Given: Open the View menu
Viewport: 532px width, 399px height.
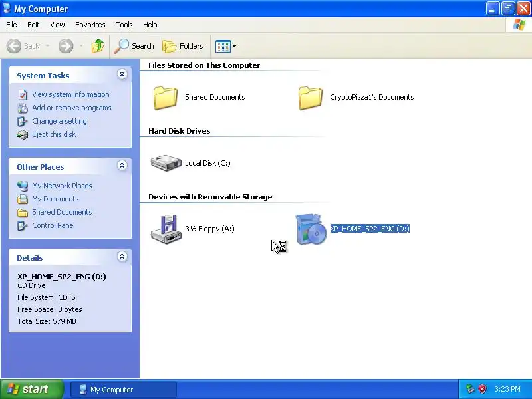Looking at the screenshot, I should (x=57, y=25).
